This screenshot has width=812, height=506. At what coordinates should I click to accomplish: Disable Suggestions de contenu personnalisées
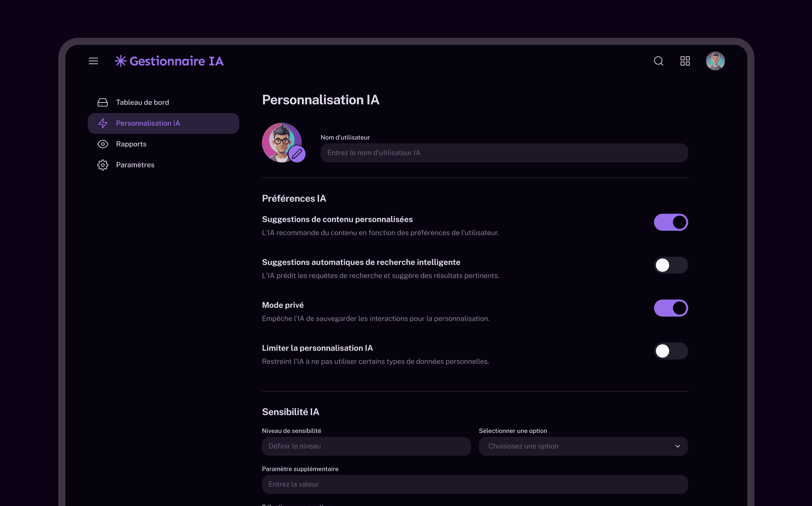pyautogui.click(x=671, y=222)
